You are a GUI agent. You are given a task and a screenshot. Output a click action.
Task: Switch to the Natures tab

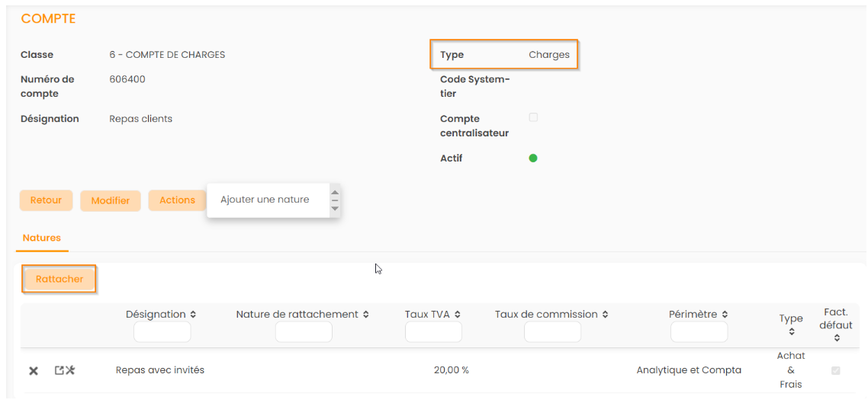[x=42, y=238]
